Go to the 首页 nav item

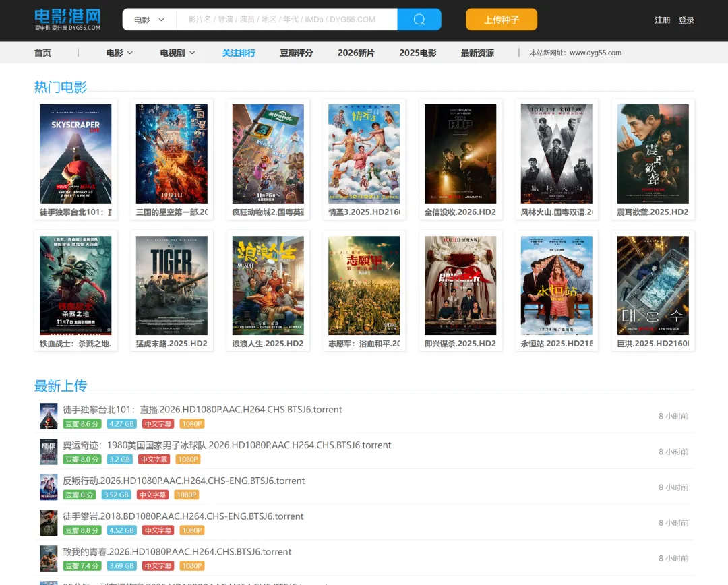(42, 53)
